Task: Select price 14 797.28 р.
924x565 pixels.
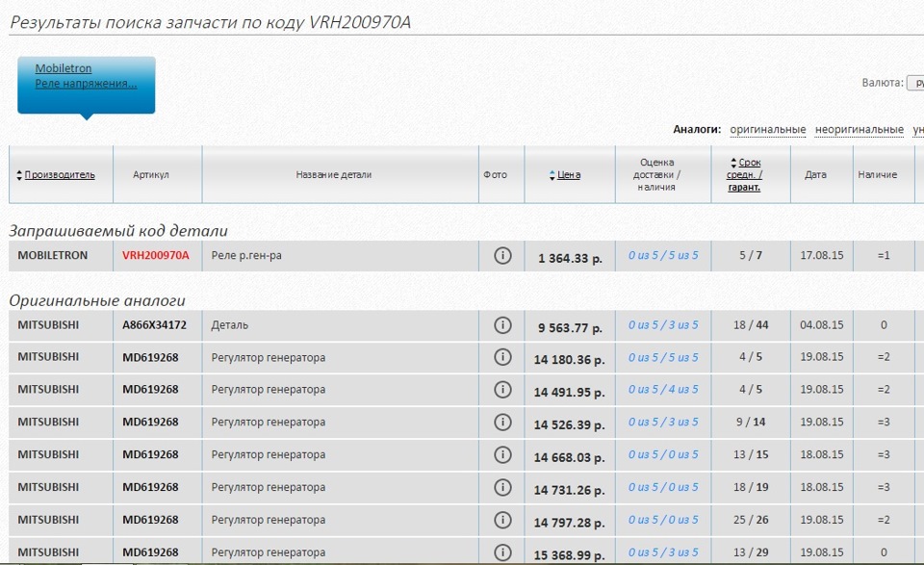Action: click(x=569, y=523)
